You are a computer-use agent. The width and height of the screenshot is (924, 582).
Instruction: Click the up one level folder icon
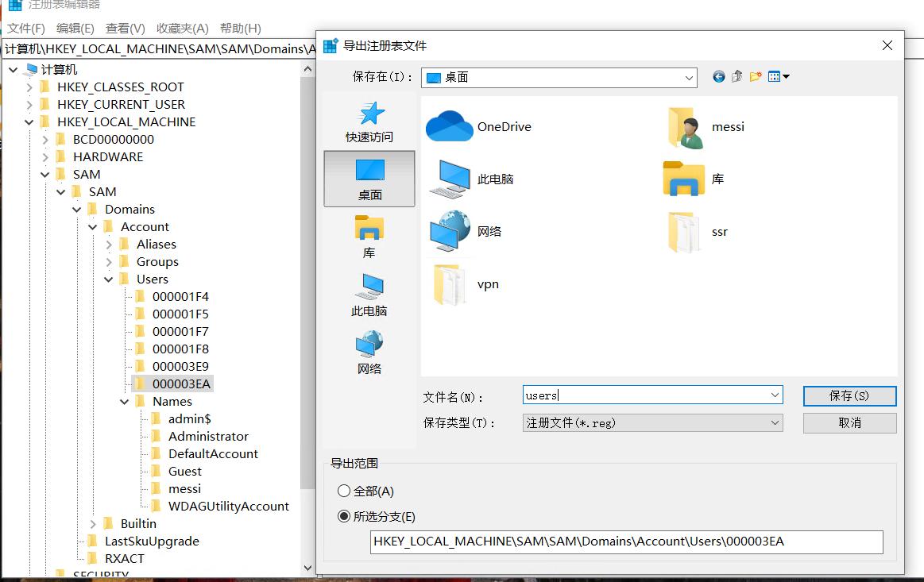coord(736,76)
